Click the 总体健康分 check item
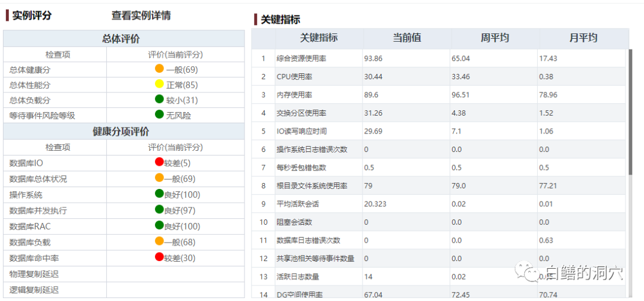This screenshot has width=644, height=301. 30,70
